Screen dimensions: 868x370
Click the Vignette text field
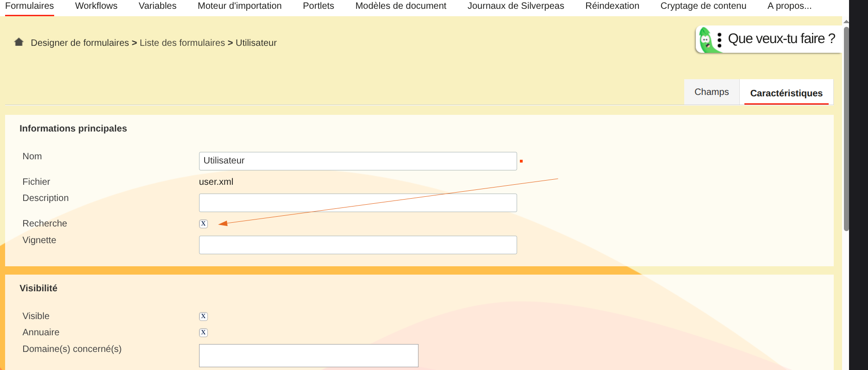[357, 245]
